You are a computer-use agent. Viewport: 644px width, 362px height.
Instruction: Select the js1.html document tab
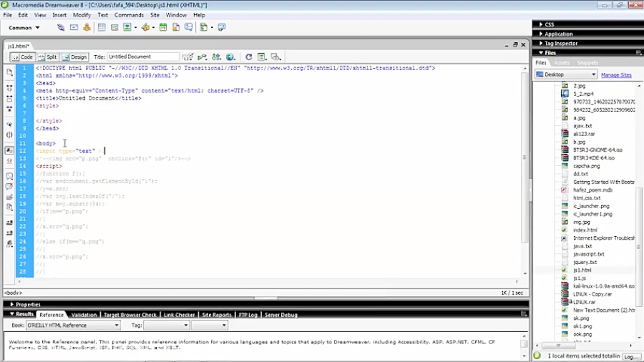click(x=18, y=46)
